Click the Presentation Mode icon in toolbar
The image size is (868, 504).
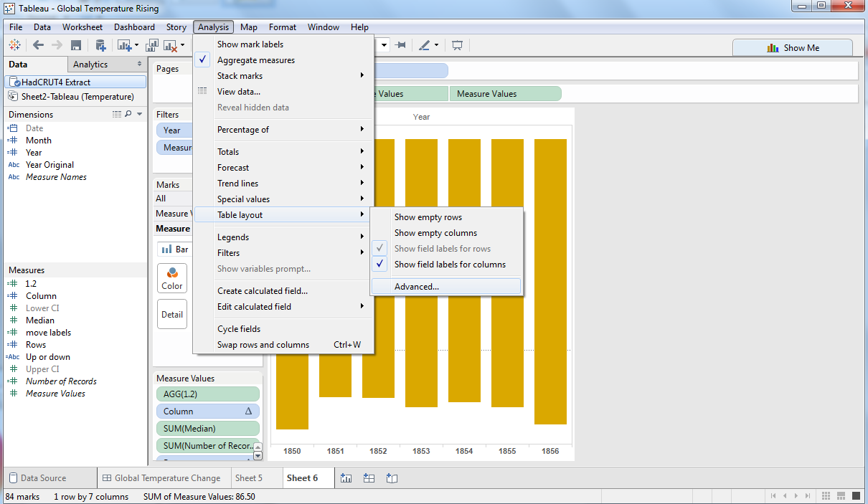[457, 45]
